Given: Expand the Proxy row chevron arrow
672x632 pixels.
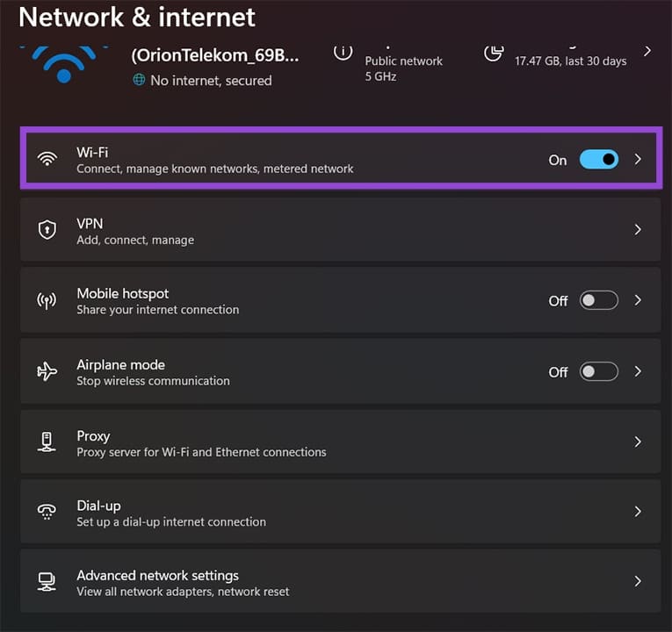Looking at the screenshot, I should (x=639, y=442).
